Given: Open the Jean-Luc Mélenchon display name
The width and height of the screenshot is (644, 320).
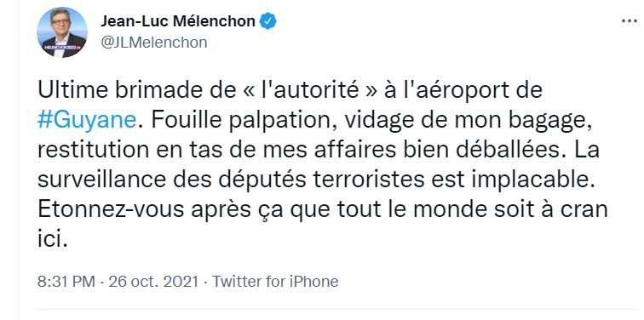Looking at the screenshot, I should (178, 21).
